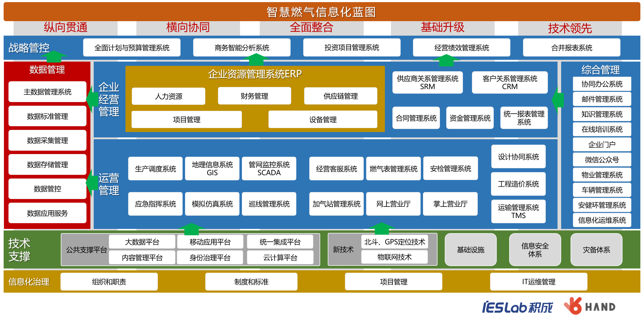
Task: Click green left arrow beside 综合管理 panel
Action: pyautogui.click(x=558, y=100)
